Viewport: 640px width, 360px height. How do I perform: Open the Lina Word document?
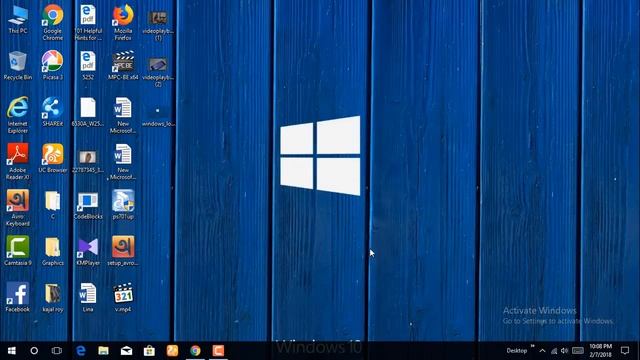(x=88, y=298)
